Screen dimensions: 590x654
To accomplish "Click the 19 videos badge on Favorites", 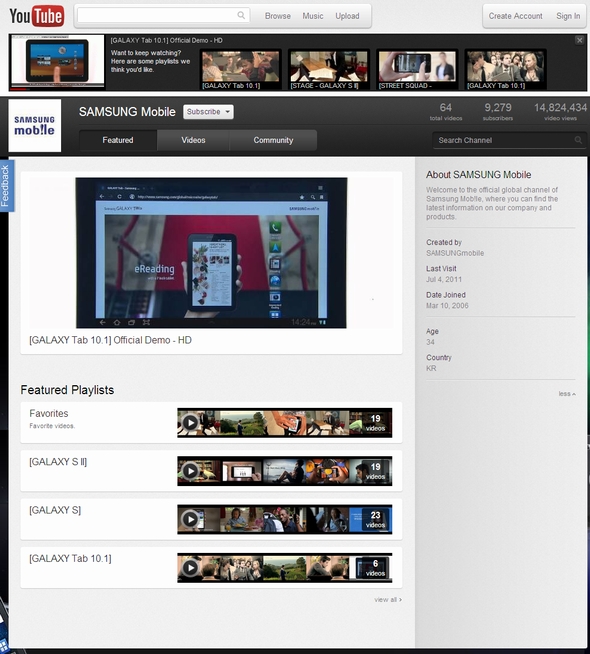I will pyautogui.click(x=375, y=423).
